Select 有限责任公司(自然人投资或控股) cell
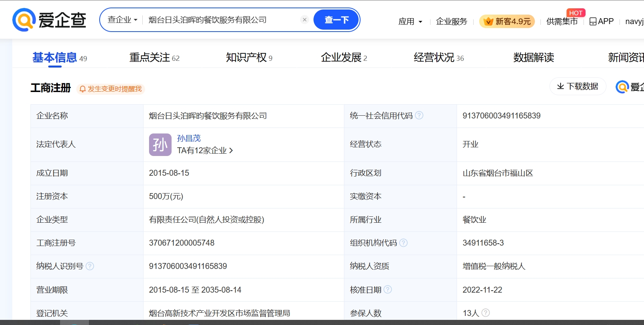Image resolution: width=644 pixels, height=325 pixels. point(206,220)
